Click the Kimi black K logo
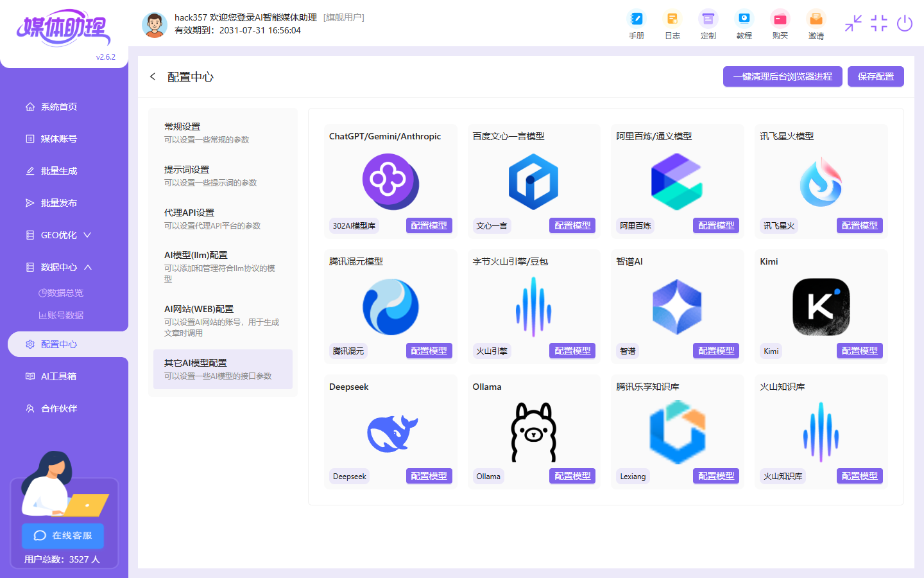The width and height of the screenshot is (924, 578). point(821,307)
